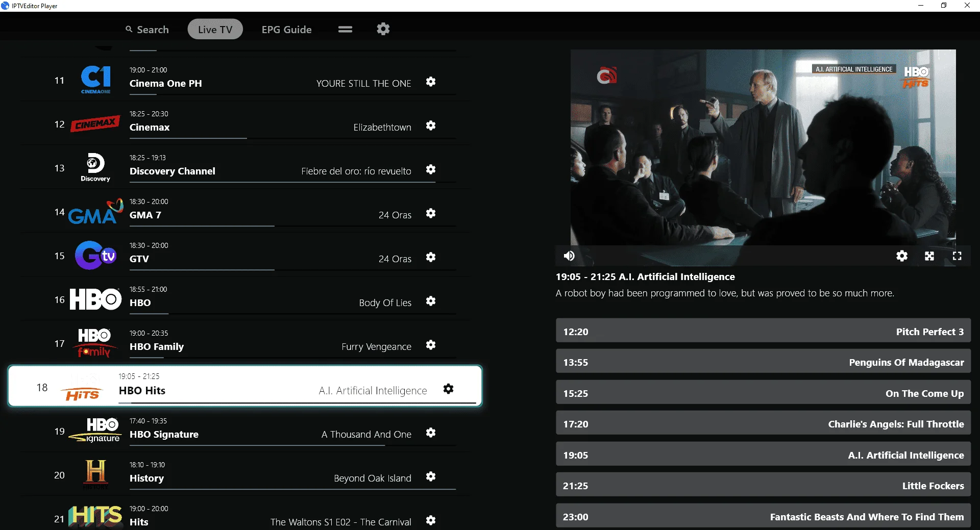Switch to EPG Guide tab
Viewport: 980px width, 530px height.
tap(286, 30)
